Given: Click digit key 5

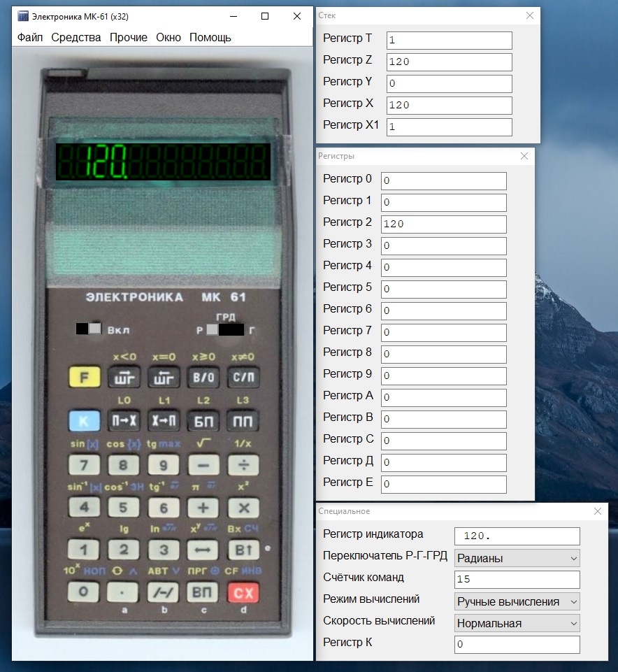Looking at the screenshot, I should [124, 508].
